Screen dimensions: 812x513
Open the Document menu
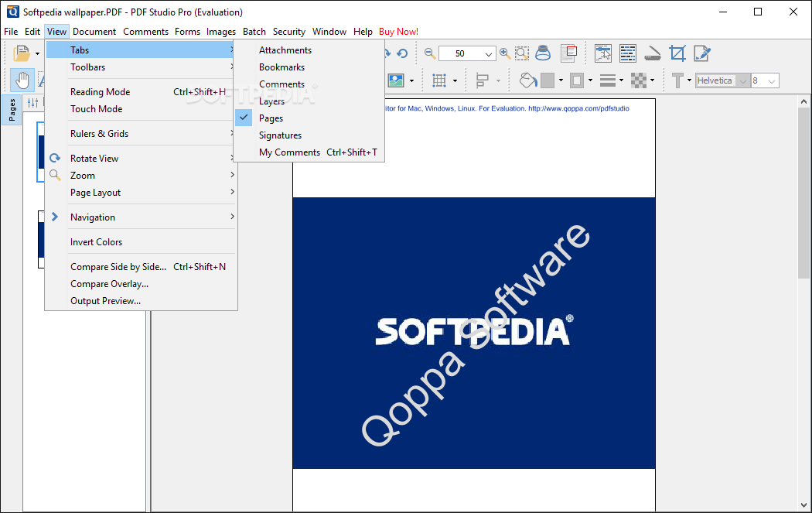click(94, 32)
